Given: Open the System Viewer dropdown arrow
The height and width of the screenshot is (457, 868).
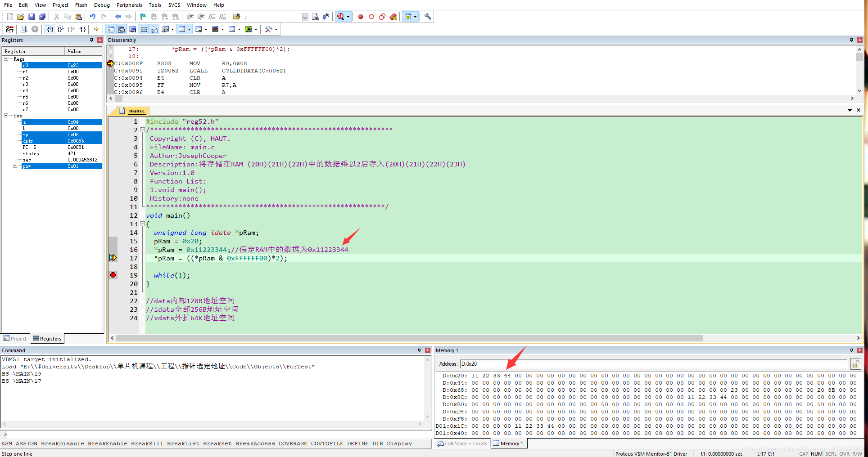Looking at the screenshot, I should tap(256, 29).
